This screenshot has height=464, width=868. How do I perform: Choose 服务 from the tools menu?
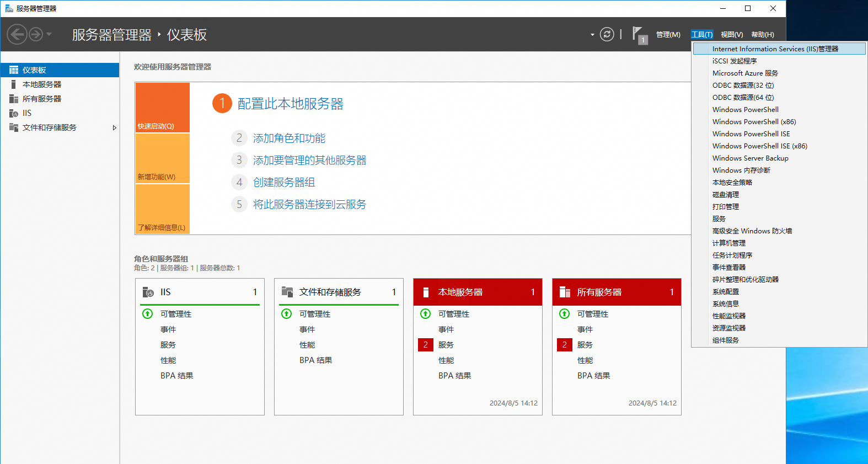pos(779,219)
